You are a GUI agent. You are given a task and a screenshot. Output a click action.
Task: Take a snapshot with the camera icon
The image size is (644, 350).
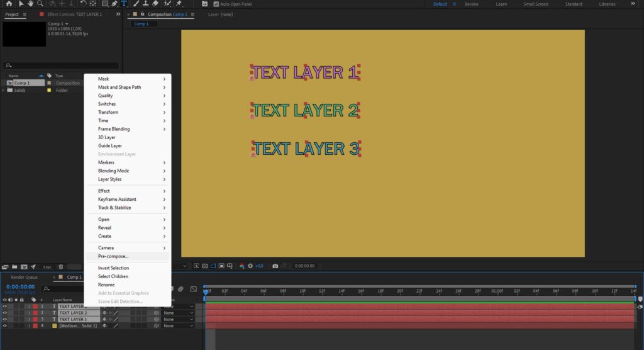(x=275, y=266)
